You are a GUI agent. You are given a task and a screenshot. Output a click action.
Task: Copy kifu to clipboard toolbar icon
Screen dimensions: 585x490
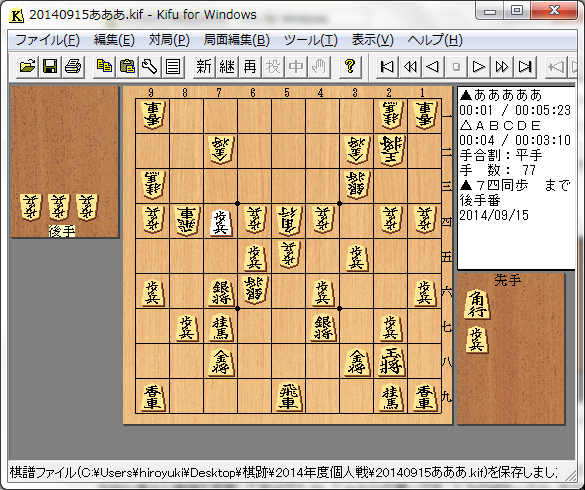[x=104, y=67]
